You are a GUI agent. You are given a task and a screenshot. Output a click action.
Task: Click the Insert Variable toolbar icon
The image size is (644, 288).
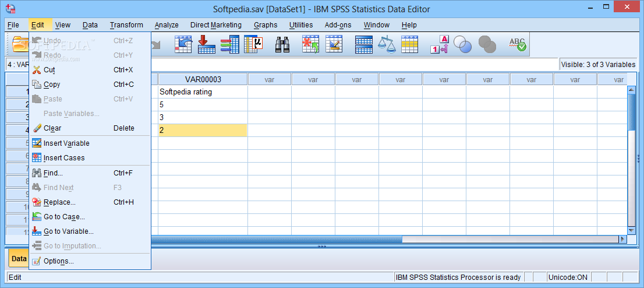click(334, 44)
